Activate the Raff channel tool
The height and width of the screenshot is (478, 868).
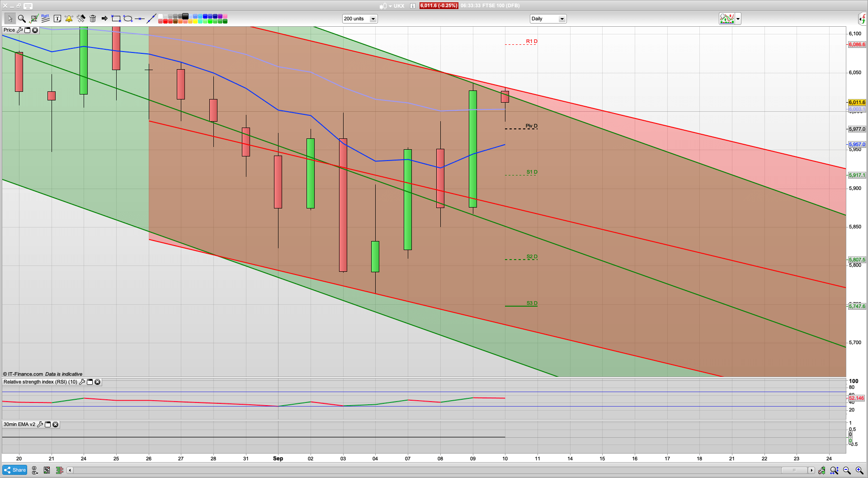[44, 19]
